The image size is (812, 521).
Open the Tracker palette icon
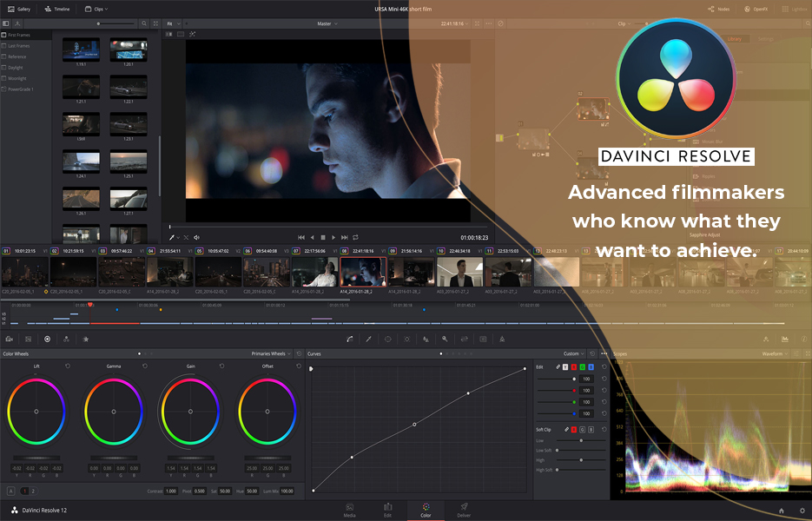(x=407, y=340)
